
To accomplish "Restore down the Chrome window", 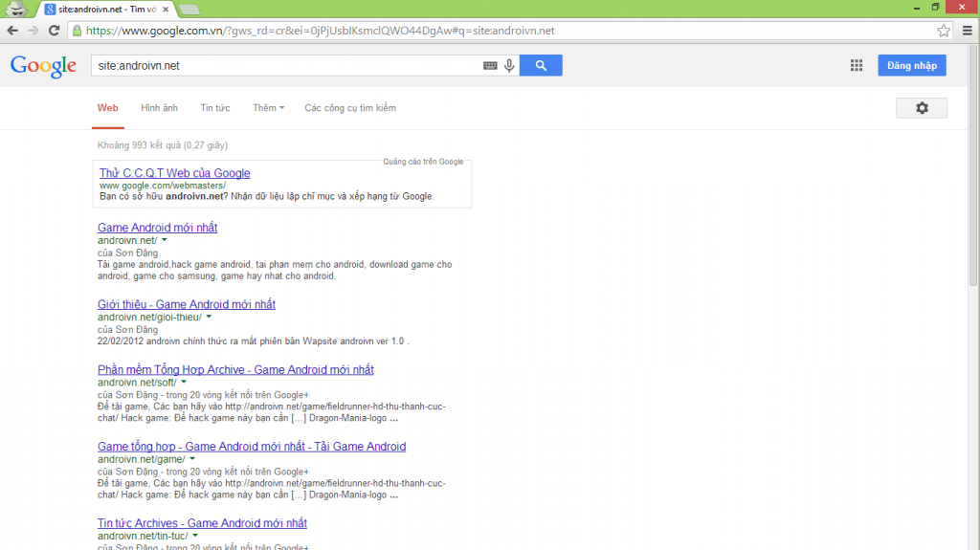I will [x=935, y=8].
